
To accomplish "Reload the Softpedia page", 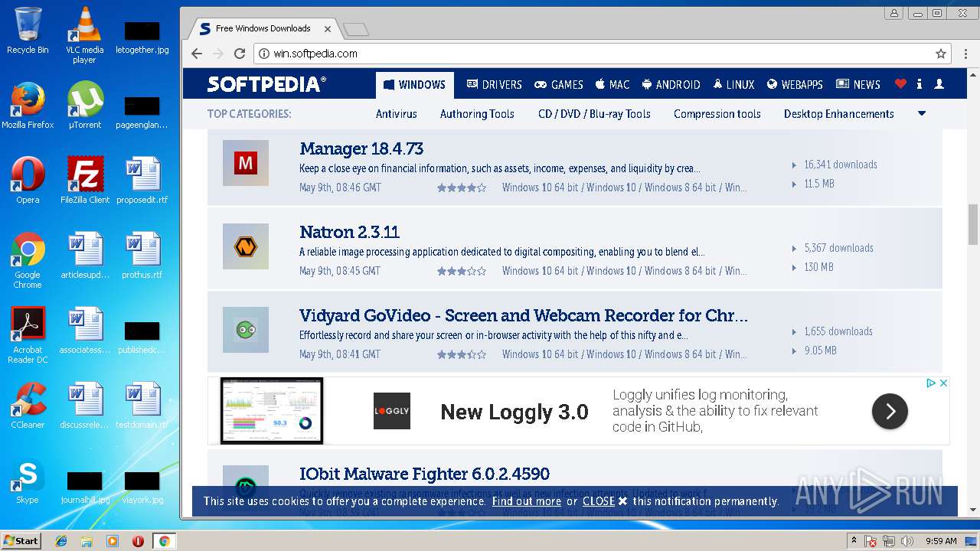I will [x=240, y=54].
